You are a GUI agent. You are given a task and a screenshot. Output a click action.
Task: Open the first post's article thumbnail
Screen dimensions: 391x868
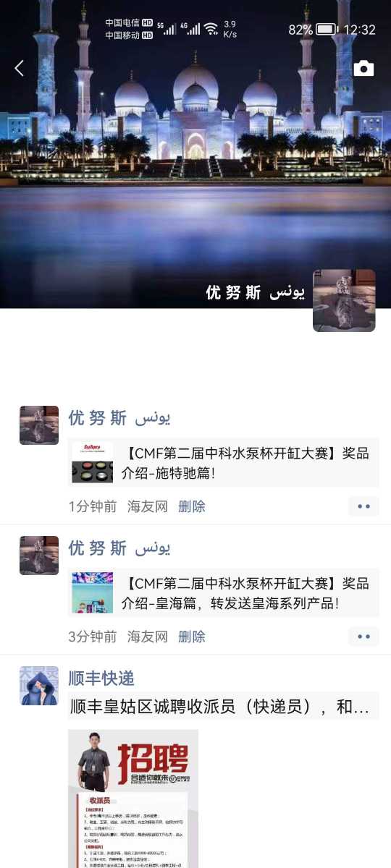click(x=92, y=462)
